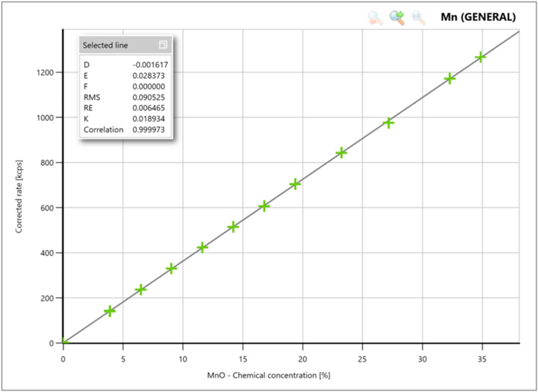Click the K value 0.018934
The width and height of the screenshot is (538, 392).
[x=149, y=119]
